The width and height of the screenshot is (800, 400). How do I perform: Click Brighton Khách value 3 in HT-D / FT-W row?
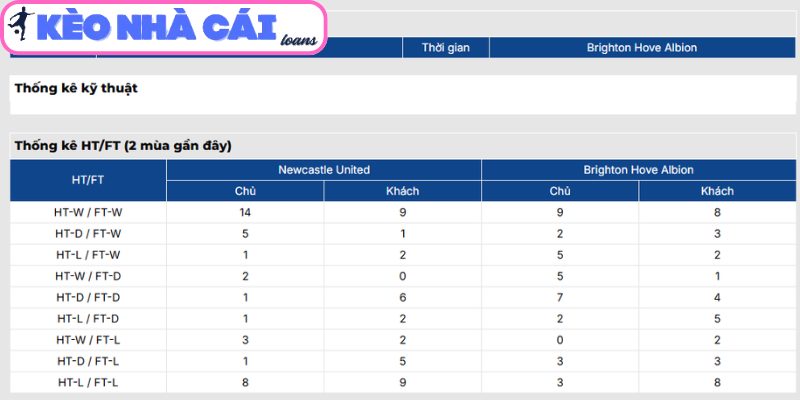717,234
